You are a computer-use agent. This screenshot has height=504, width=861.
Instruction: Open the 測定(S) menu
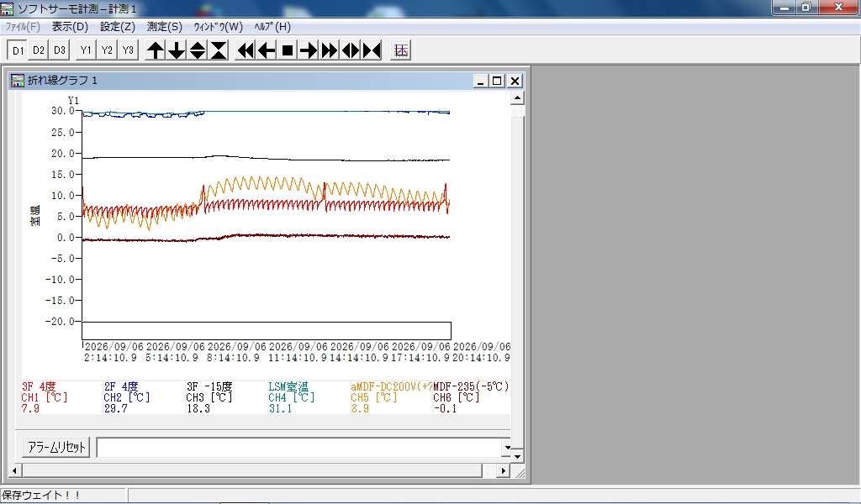click(x=165, y=26)
